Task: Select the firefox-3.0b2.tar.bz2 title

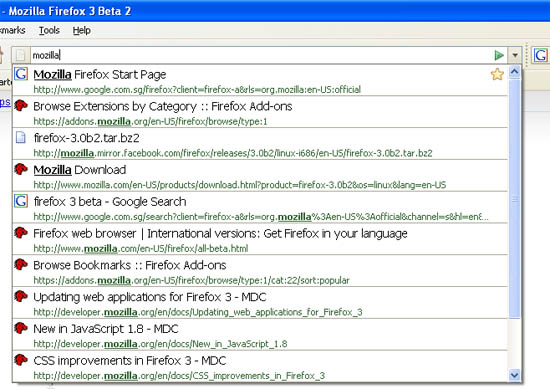Action: point(86,138)
